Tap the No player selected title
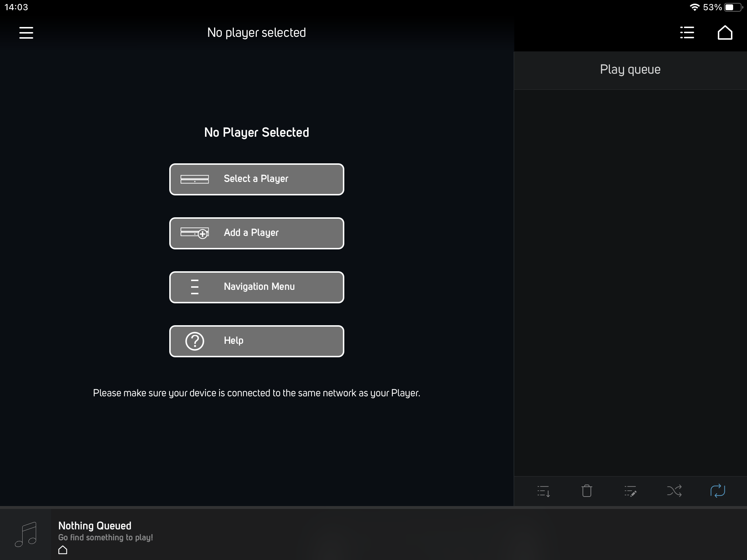Screen dimensions: 747x560 (256, 33)
